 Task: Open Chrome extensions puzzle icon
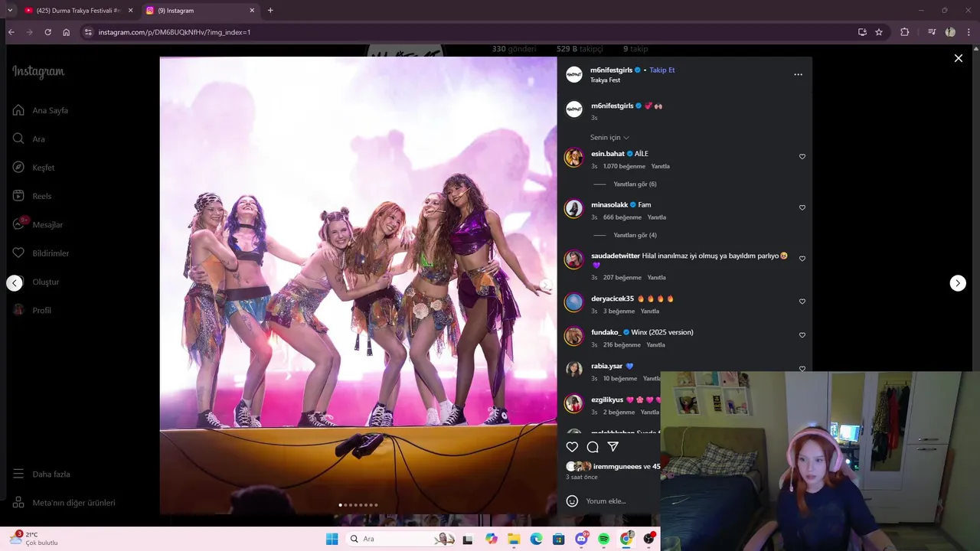[905, 32]
